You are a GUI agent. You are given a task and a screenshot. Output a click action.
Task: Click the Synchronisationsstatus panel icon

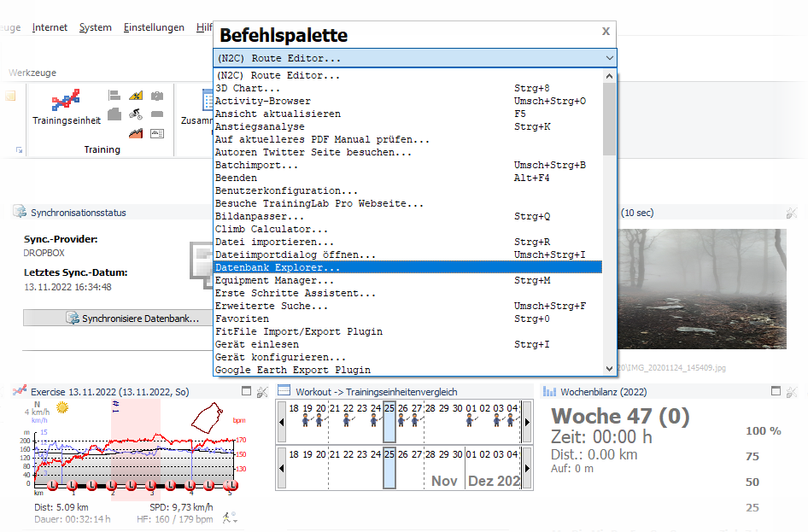click(20, 212)
